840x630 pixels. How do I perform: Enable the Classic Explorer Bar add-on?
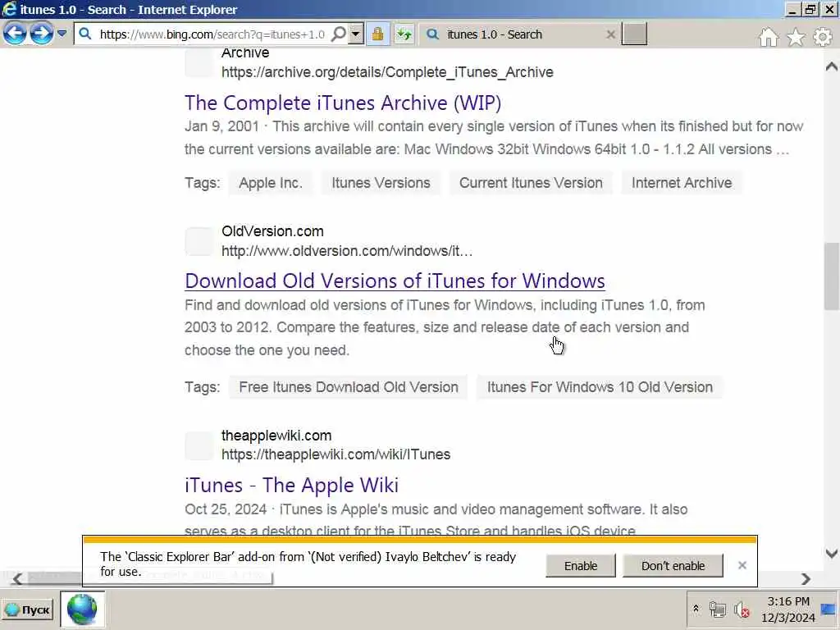[581, 566]
